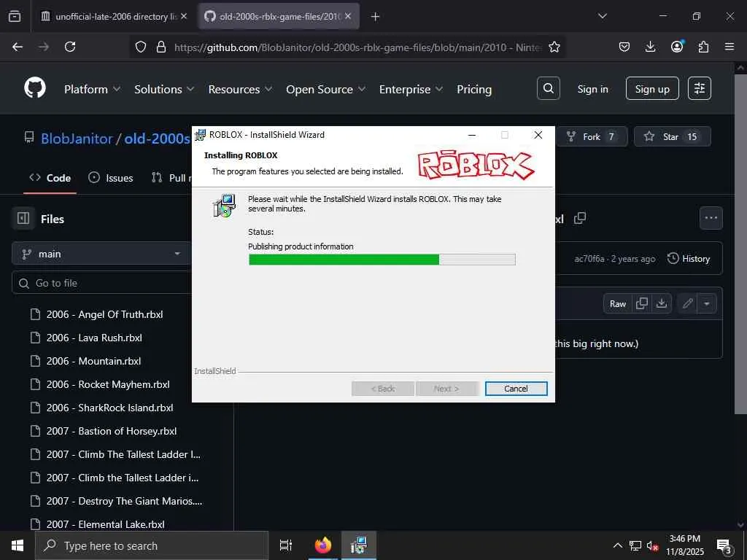Screen dimensions: 747x560
Task: Open the Firefox hamburger application menu
Action: (x=729, y=47)
